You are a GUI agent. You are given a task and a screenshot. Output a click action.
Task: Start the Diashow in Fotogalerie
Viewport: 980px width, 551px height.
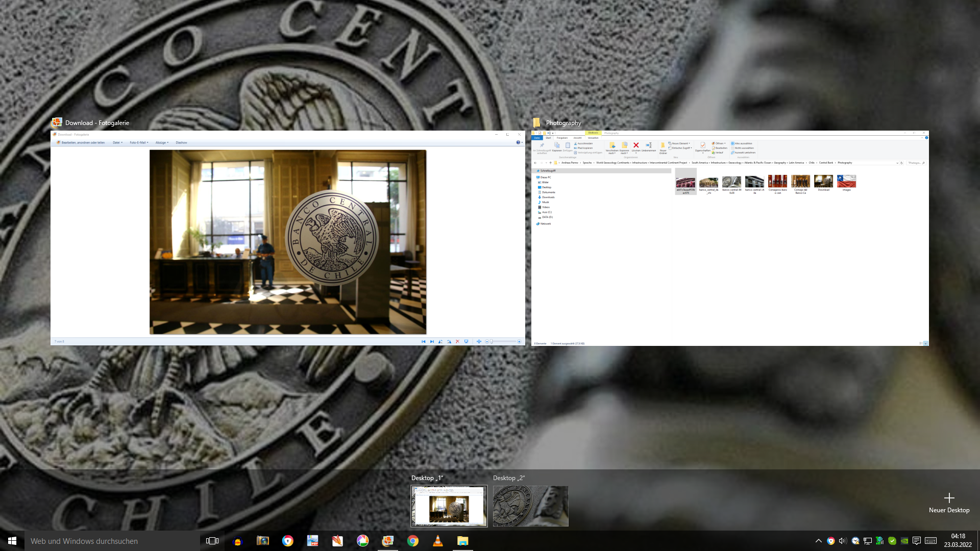tap(181, 142)
